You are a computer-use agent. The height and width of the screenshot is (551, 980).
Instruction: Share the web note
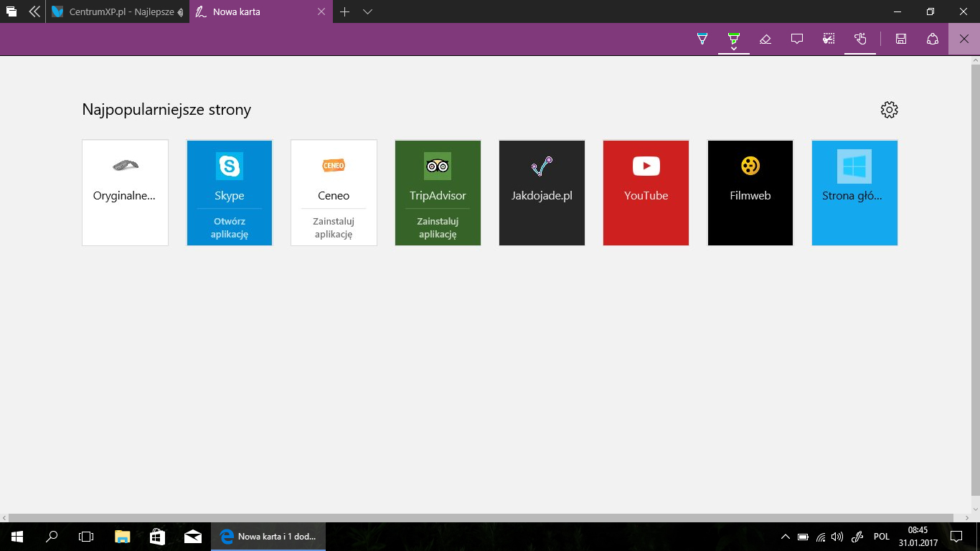pyautogui.click(x=933, y=39)
